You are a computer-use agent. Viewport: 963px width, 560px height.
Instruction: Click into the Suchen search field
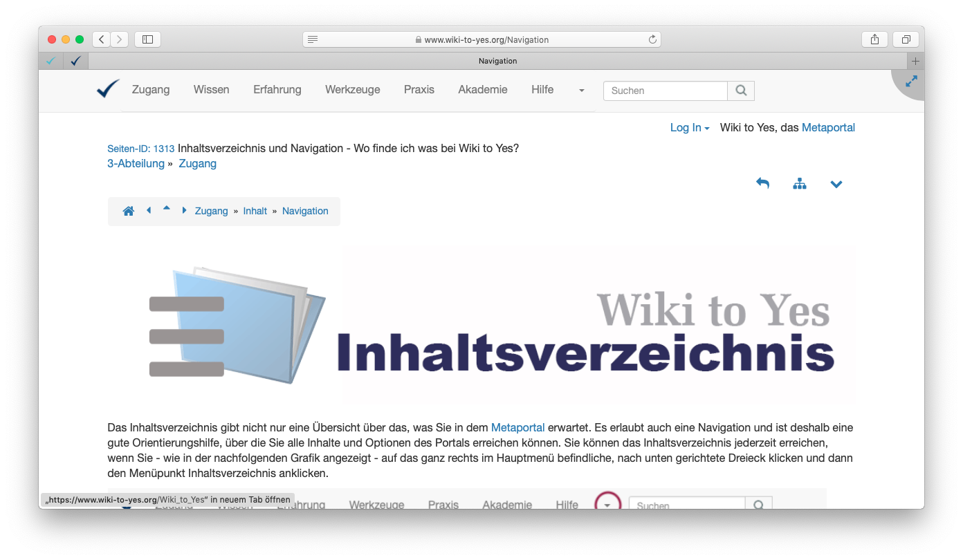pyautogui.click(x=665, y=91)
